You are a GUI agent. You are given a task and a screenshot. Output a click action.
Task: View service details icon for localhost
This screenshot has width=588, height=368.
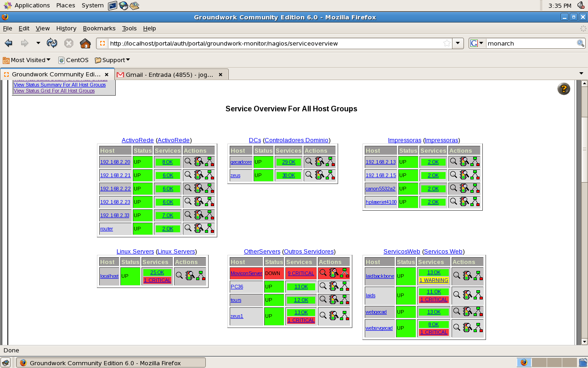point(190,276)
